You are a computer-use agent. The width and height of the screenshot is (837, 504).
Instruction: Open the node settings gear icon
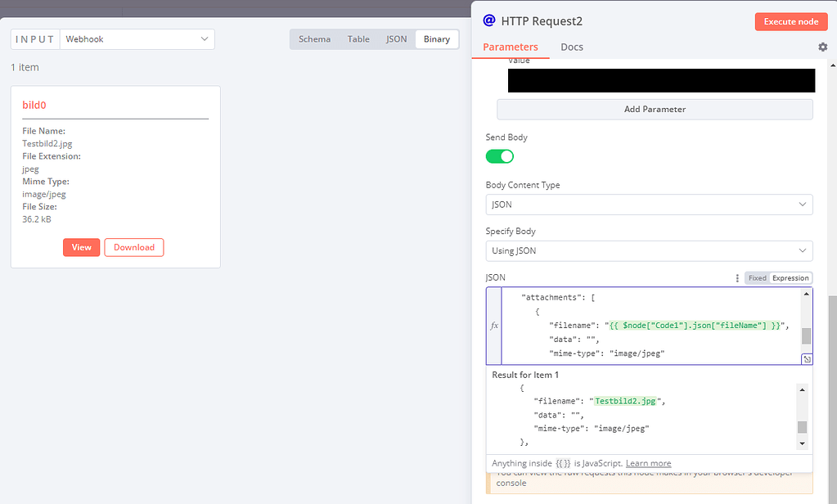(x=822, y=47)
